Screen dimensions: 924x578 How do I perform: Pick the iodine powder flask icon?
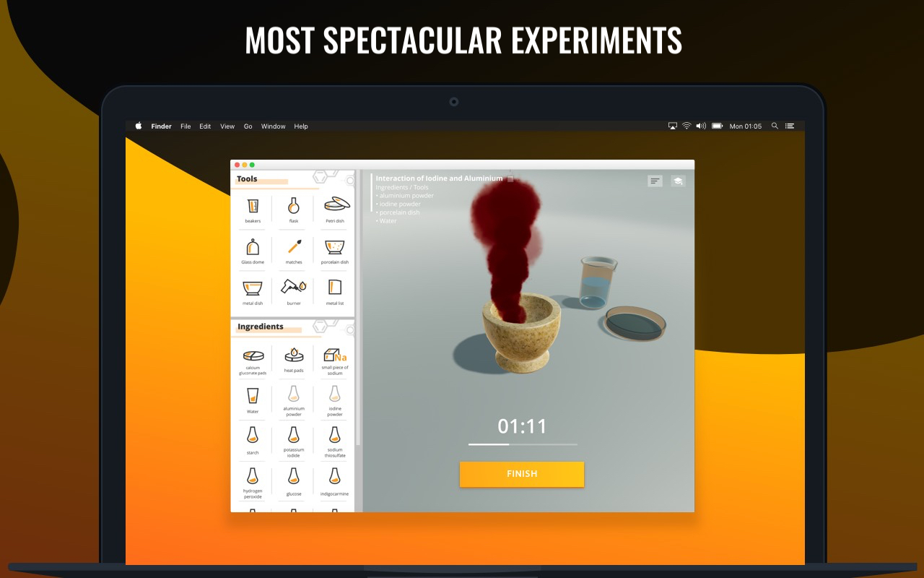[x=335, y=394]
